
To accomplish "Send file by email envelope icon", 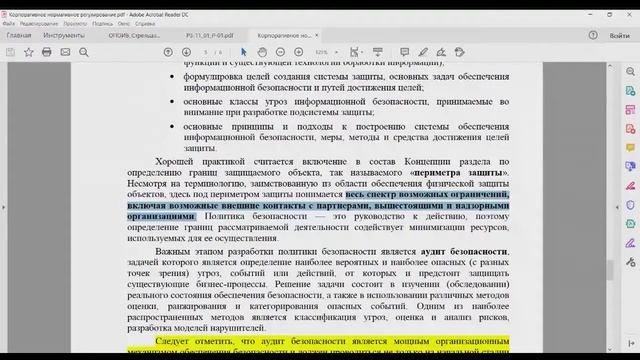I will coord(65,52).
